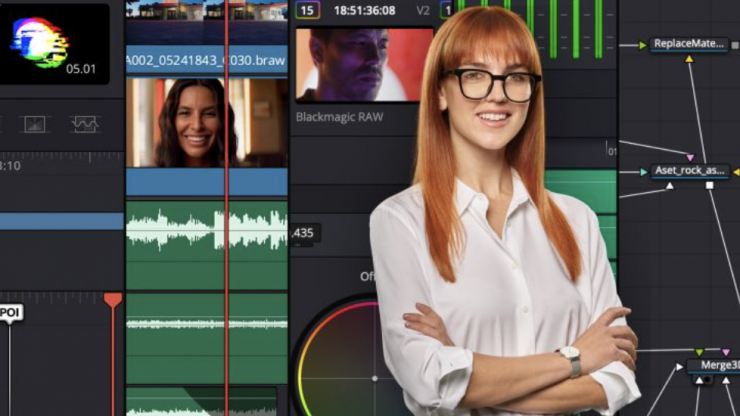Click the red playhead marker handle

[113, 300]
